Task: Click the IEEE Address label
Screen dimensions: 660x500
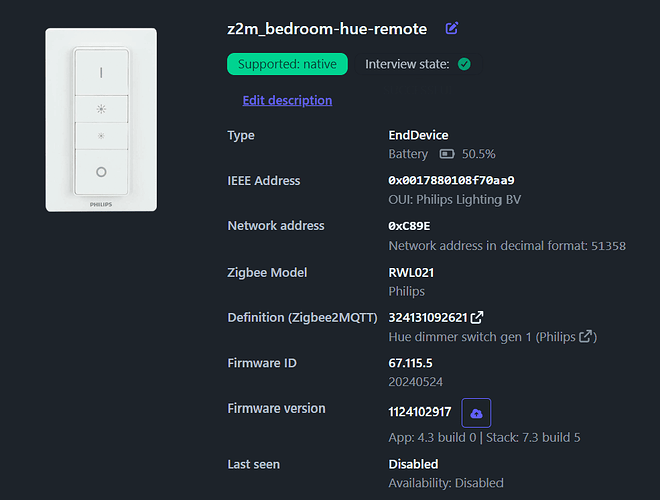Action: (x=264, y=181)
